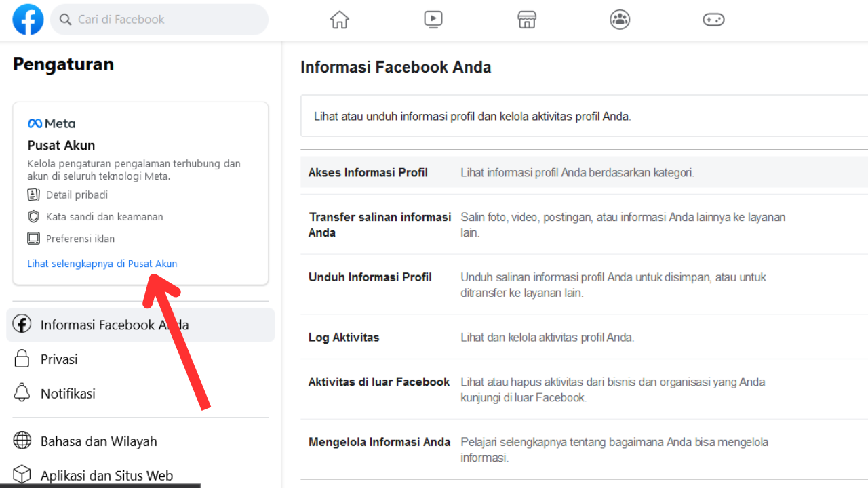The width and height of the screenshot is (868, 488).
Task: Open the Marketplace storefront icon
Action: coord(527,20)
